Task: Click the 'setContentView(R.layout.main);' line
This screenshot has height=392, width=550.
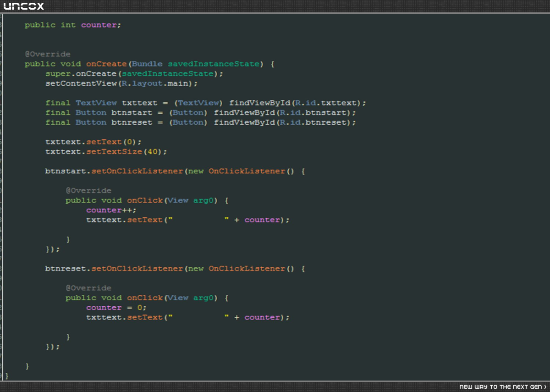Action: click(121, 83)
